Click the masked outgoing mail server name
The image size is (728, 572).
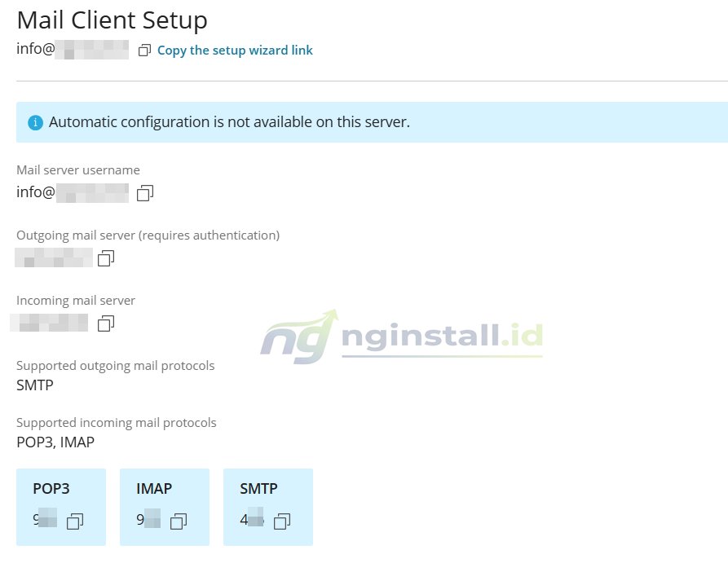tap(53, 258)
